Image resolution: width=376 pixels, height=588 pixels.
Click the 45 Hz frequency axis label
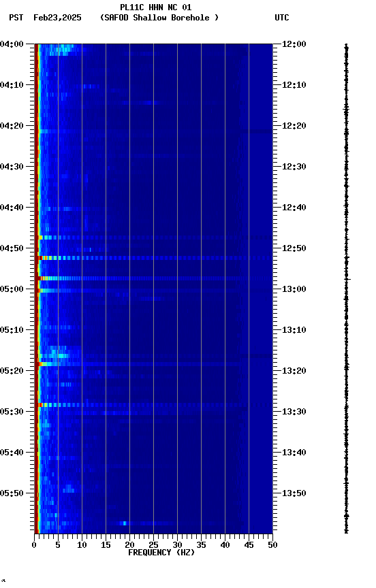[x=249, y=545]
